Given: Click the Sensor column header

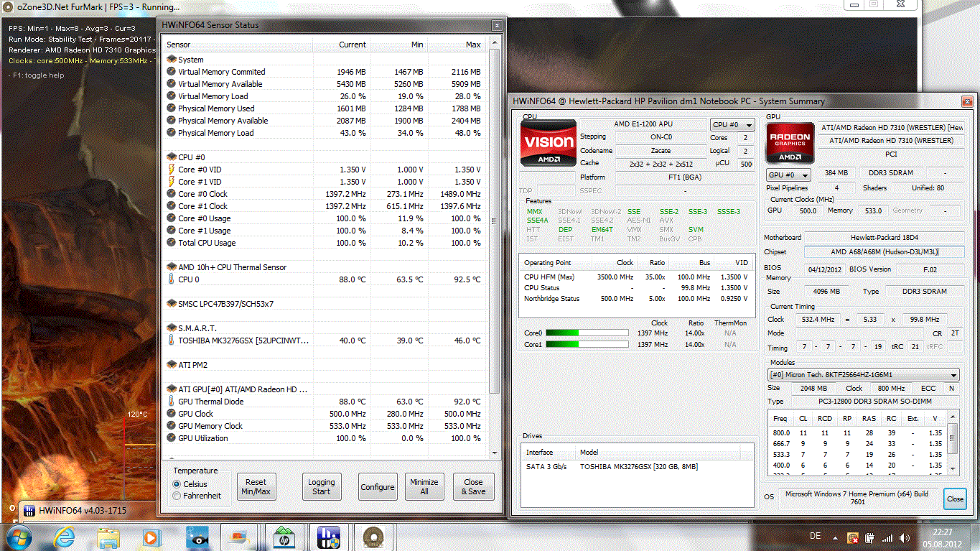Looking at the screenshot, I should pos(237,45).
